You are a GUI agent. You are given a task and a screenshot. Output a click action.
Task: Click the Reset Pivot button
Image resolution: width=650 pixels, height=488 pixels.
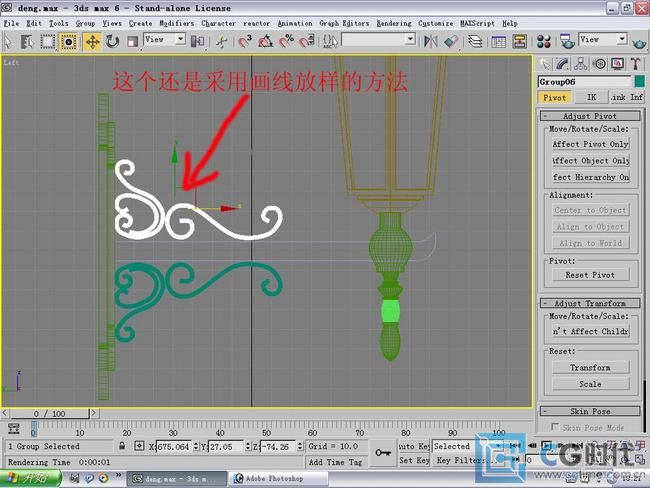tap(590, 275)
